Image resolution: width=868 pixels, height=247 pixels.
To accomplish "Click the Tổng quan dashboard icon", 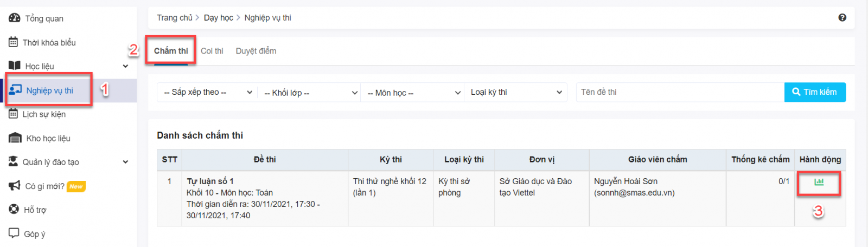I will click(x=15, y=18).
